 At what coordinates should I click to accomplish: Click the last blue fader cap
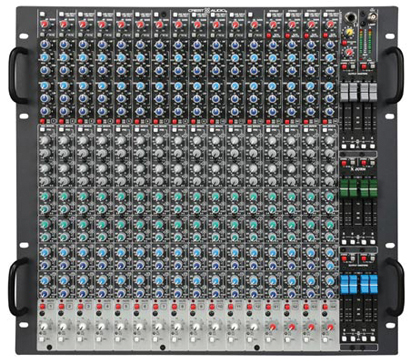(373, 284)
